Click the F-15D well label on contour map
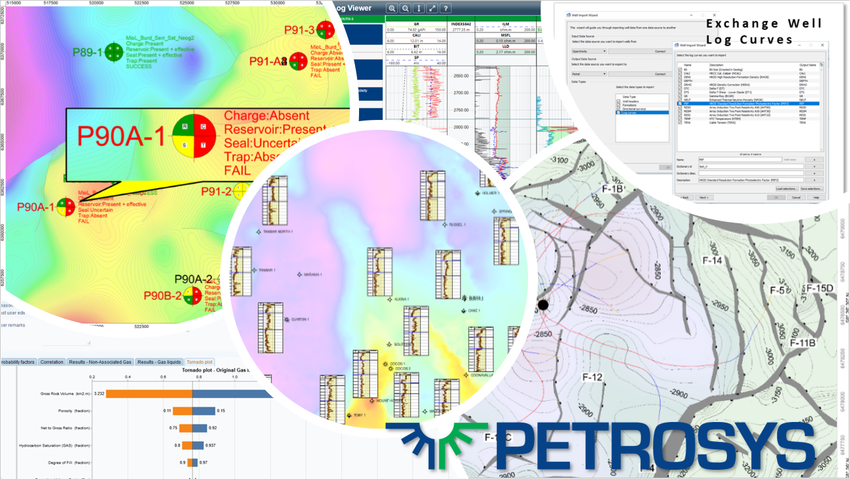Screen dimensions: 850x479 click(819, 288)
